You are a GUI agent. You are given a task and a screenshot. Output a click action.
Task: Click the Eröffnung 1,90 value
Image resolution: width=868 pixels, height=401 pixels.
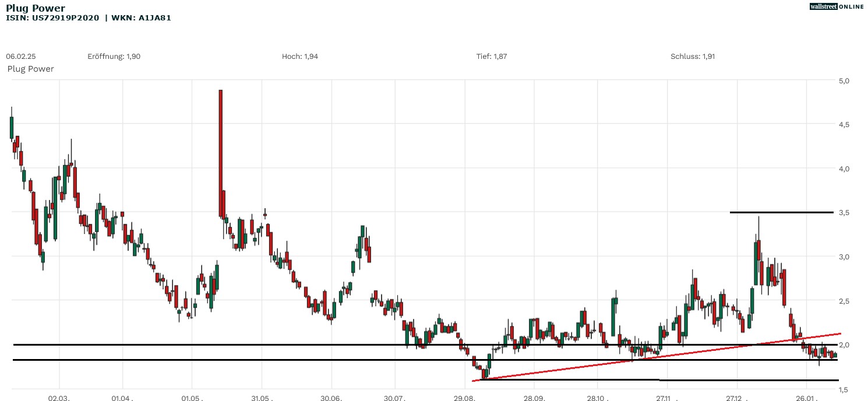pos(114,57)
